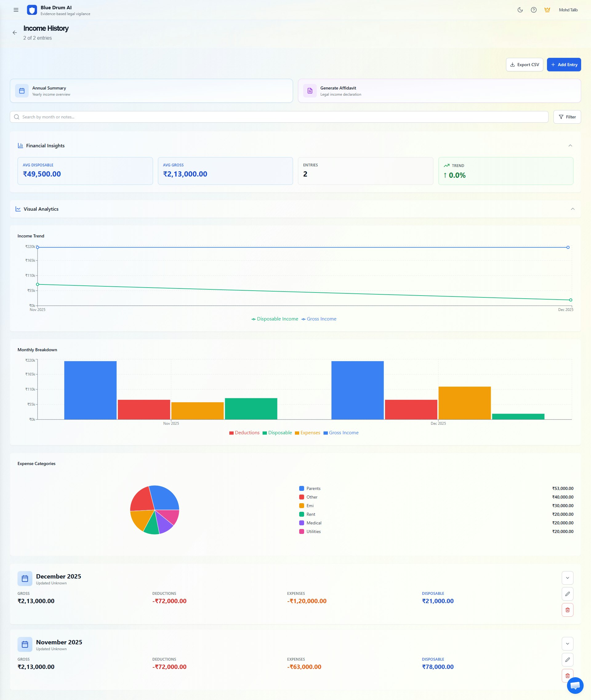591x700 pixels.
Task: Go back using the arrow icon
Action: 14,33
